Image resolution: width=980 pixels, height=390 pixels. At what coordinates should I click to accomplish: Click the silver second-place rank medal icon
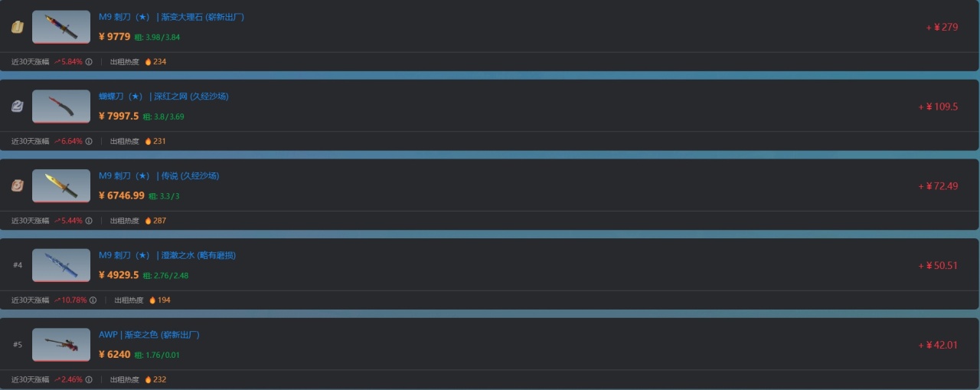click(18, 107)
